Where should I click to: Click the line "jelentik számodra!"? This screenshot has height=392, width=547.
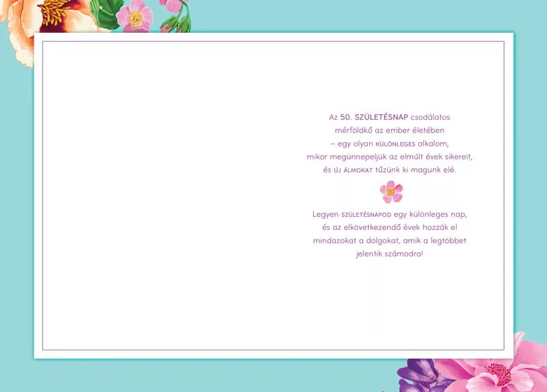tap(389, 254)
